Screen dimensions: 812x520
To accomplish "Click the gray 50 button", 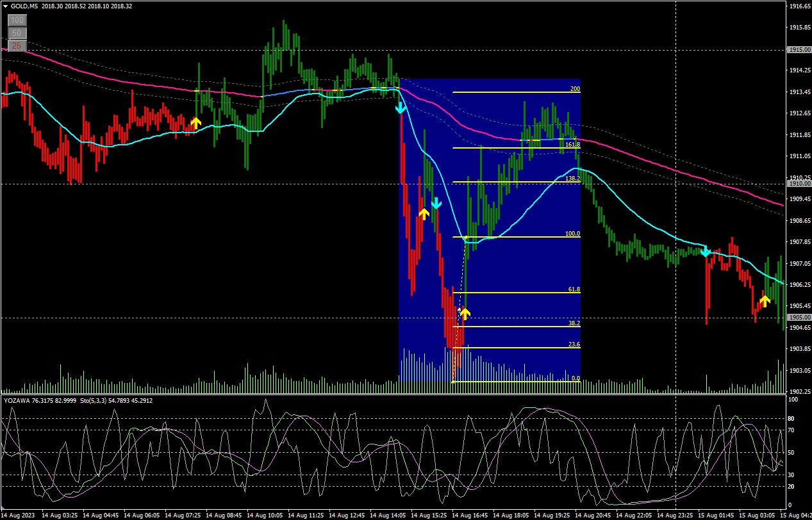I will click(17, 33).
